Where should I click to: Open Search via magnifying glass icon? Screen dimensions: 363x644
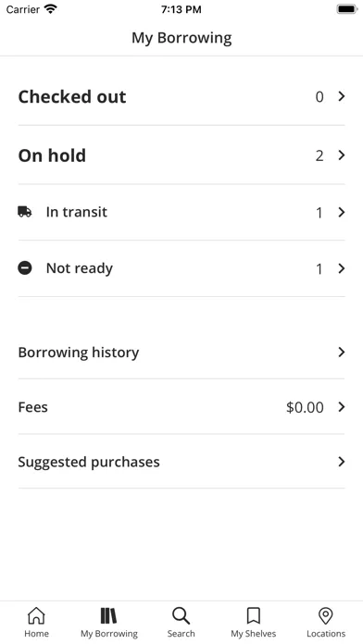coord(181,615)
